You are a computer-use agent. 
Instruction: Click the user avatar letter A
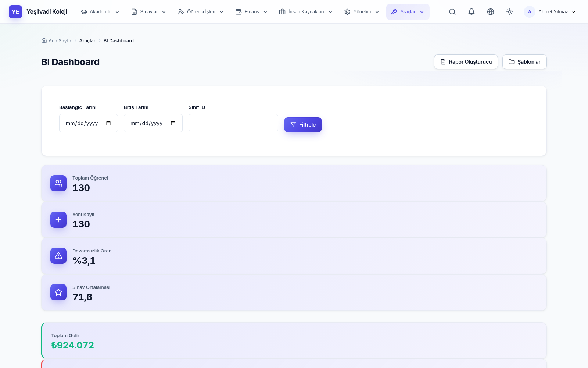(x=530, y=12)
